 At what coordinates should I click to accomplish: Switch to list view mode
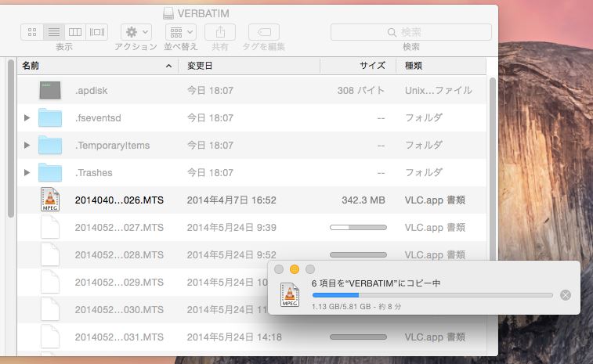click(54, 32)
